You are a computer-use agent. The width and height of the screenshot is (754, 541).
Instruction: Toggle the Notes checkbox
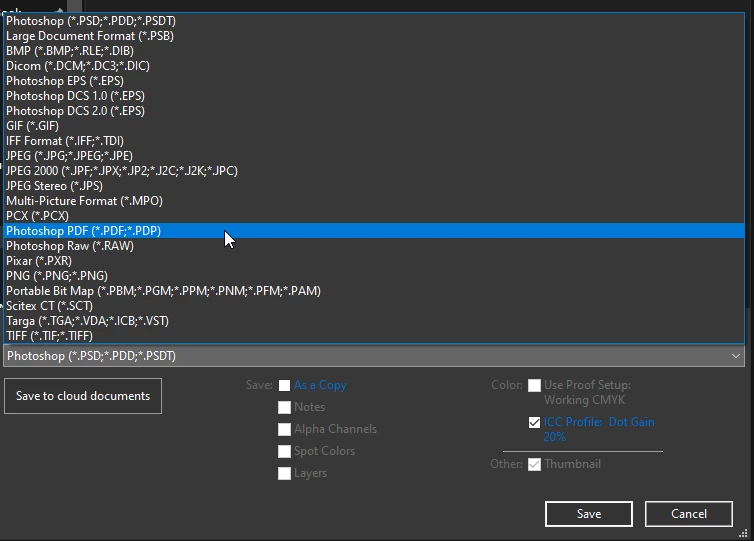[x=284, y=407]
